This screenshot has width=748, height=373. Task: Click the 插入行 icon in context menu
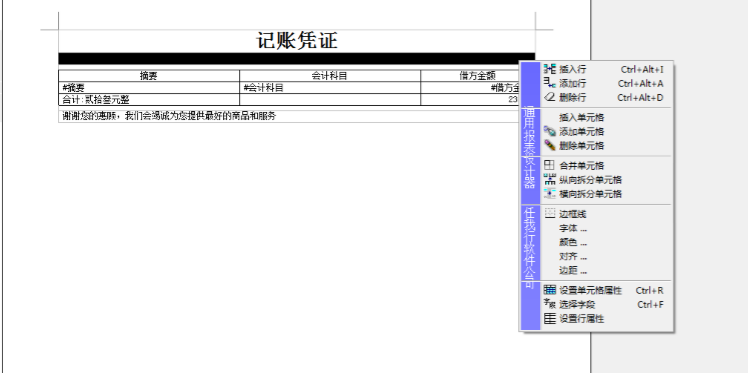click(x=550, y=69)
